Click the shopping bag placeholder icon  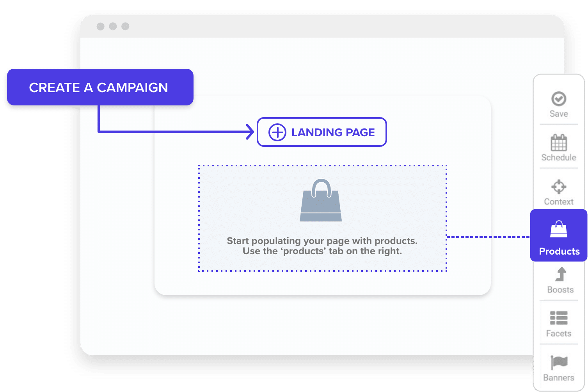pyautogui.click(x=321, y=200)
